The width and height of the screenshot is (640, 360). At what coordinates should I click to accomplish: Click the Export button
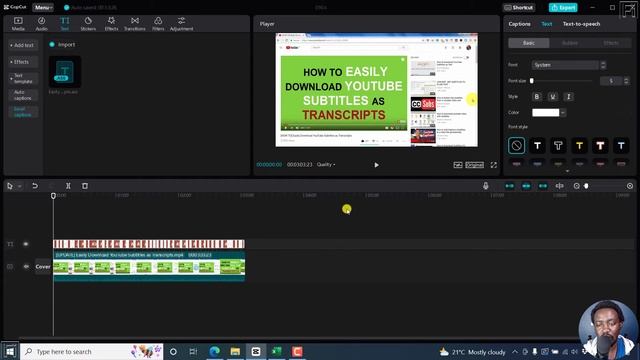563,7
